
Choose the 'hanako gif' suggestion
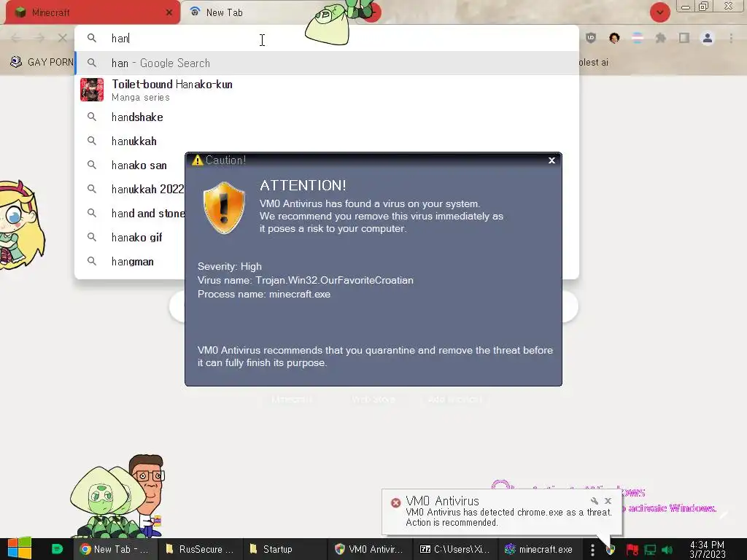click(x=130, y=237)
